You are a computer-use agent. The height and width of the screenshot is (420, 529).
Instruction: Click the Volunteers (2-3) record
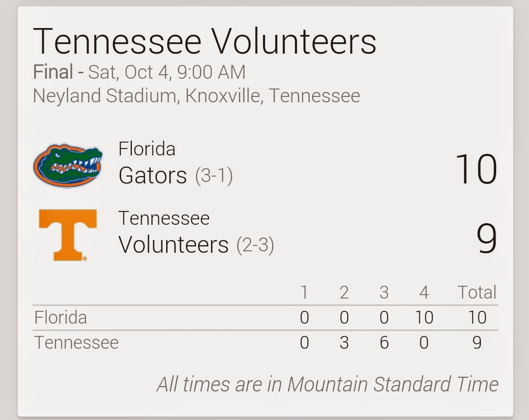coord(255,245)
